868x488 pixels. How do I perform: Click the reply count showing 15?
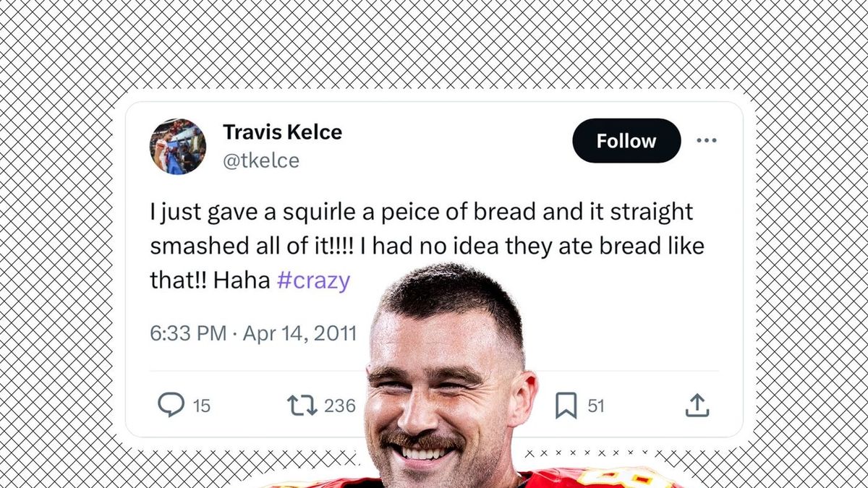200,406
